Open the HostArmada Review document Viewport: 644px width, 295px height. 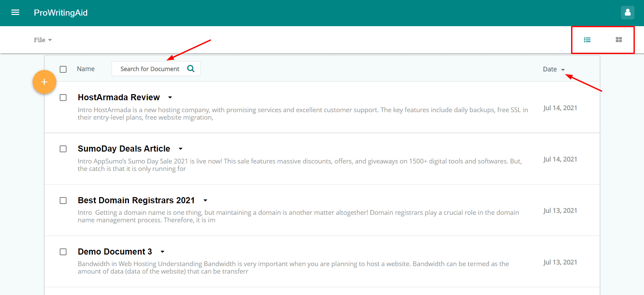tap(119, 98)
